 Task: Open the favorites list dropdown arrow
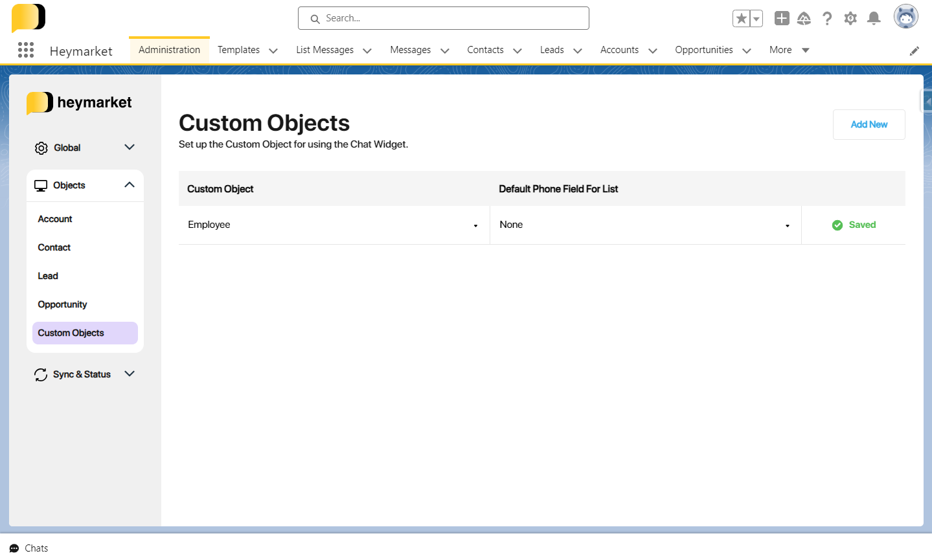pos(756,19)
